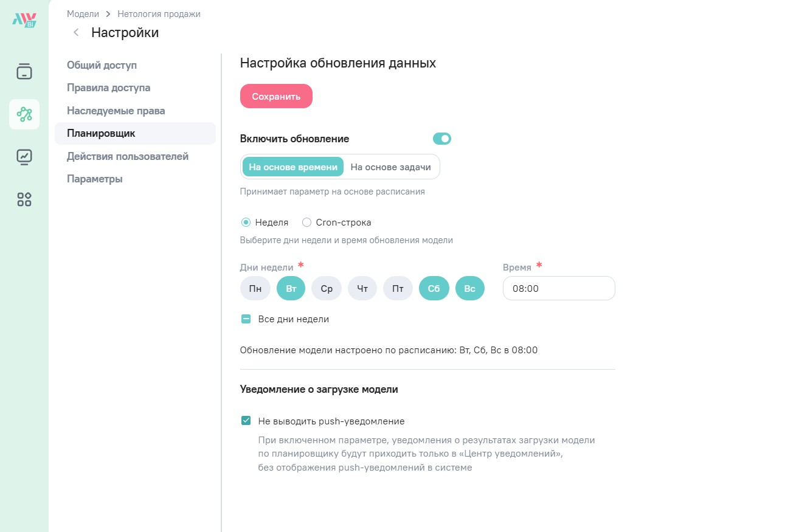Open the archive box sidebar icon
Viewport: 799px width, 532px height.
pos(24,71)
